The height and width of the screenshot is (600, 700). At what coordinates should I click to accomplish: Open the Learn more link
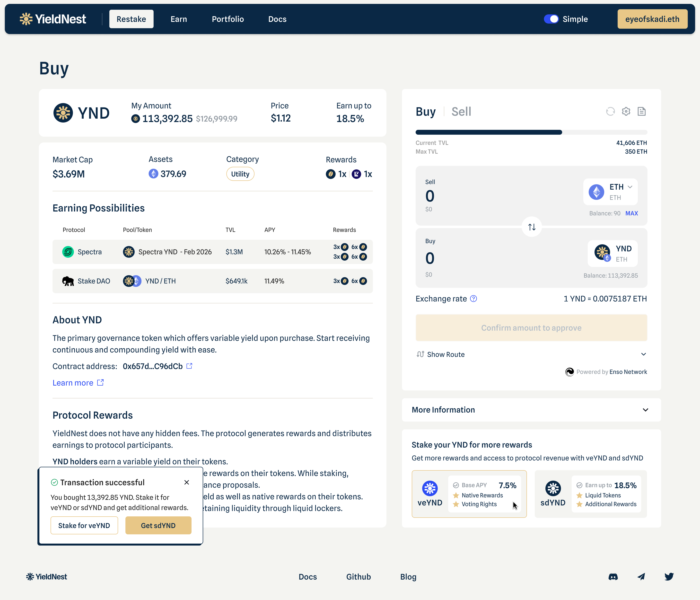[78, 383]
